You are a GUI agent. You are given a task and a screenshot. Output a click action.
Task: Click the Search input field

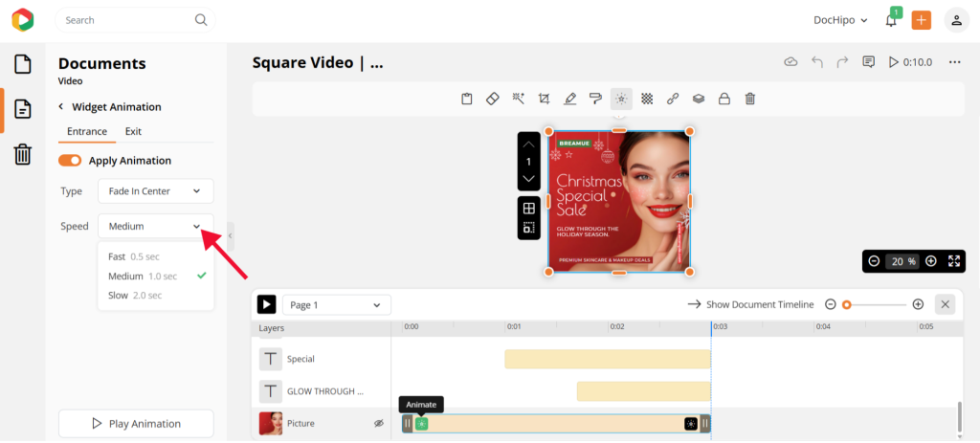[x=135, y=20]
